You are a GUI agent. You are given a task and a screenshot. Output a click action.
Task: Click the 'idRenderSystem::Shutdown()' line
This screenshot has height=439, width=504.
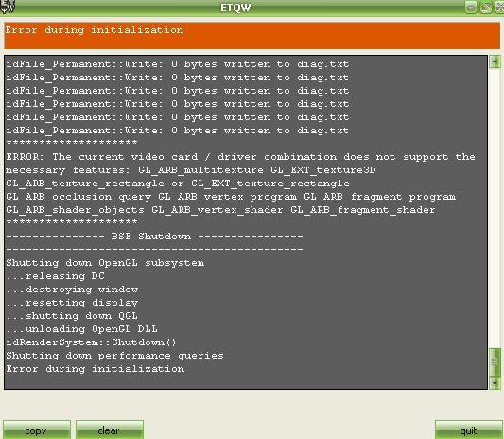click(91, 342)
